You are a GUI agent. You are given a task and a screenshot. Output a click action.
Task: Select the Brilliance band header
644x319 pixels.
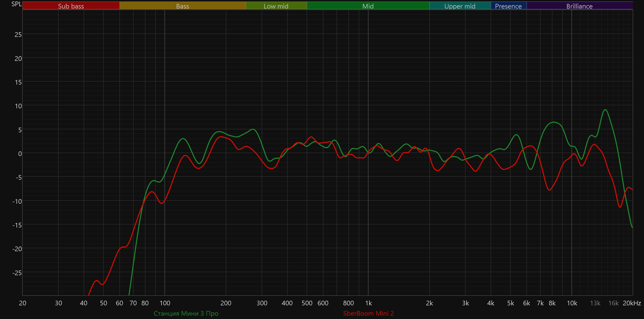(579, 6)
